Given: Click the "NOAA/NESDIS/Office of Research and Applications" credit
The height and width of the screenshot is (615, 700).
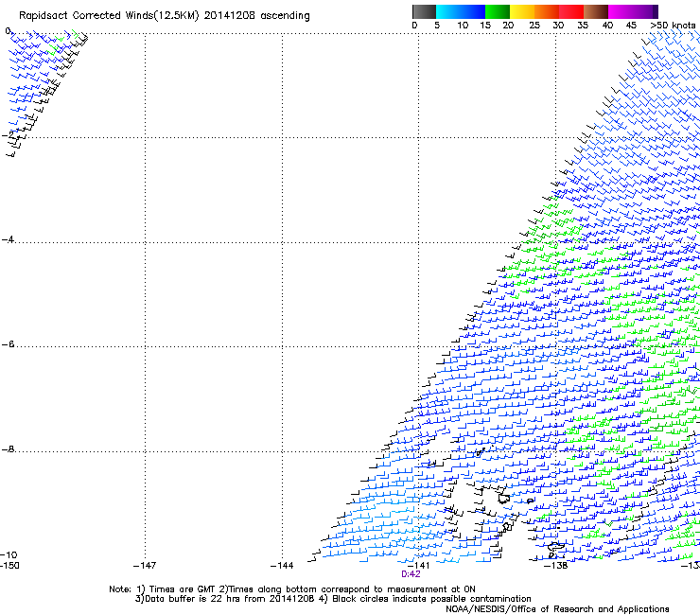Looking at the screenshot, I should coord(557,609).
